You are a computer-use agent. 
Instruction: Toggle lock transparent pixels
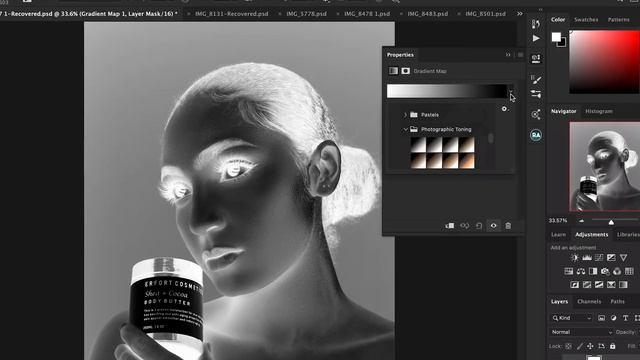coord(569,346)
